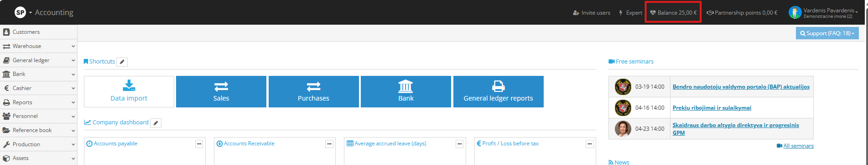Open Bank sidebar menu item

tap(38, 74)
